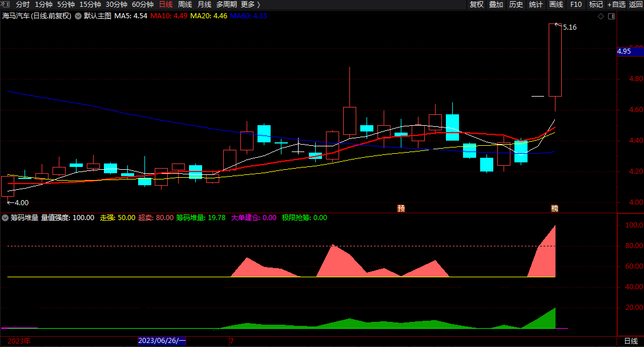The height and width of the screenshot is (347, 644).
Task: Add stock with +自选 button
Action: point(617,5)
